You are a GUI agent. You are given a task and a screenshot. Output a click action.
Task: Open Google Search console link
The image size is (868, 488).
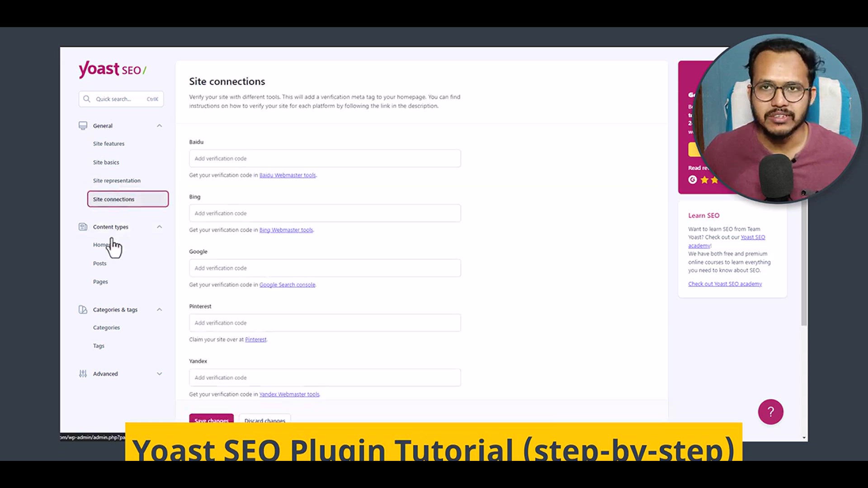tap(287, 285)
